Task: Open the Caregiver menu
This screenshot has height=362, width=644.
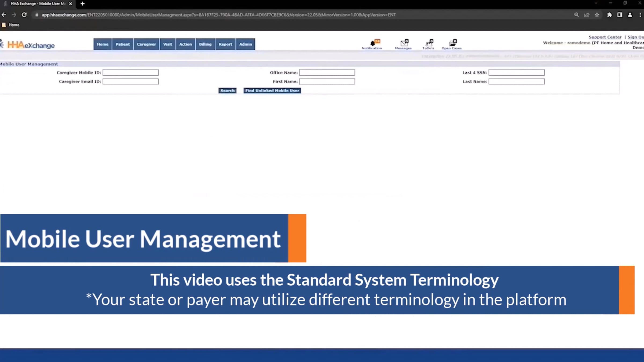Action: [x=146, y=44]
